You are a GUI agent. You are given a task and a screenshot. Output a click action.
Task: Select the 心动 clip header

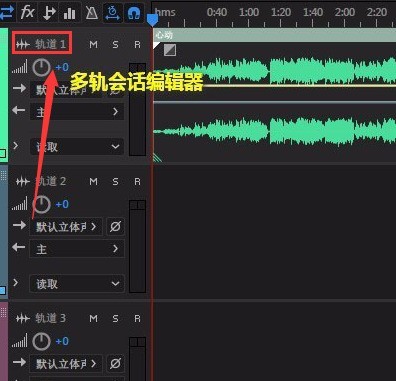[275, 35]
